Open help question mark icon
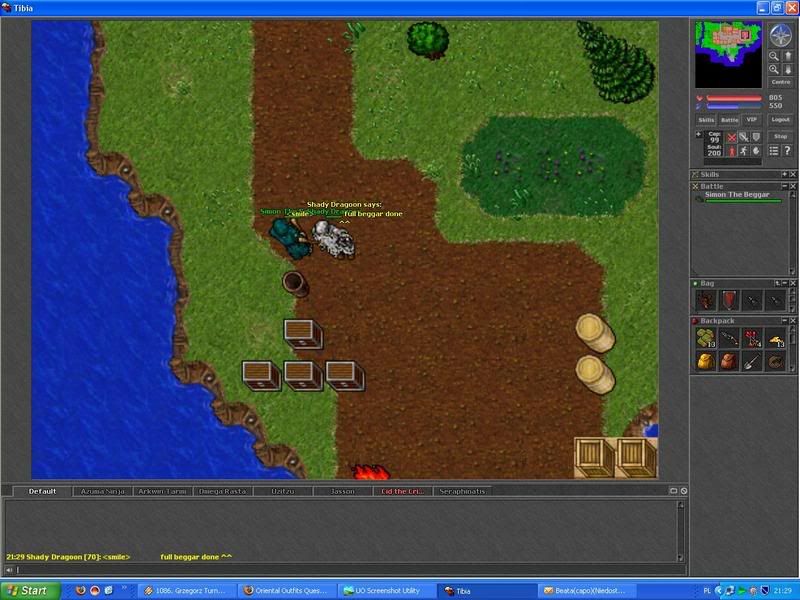Image resolution: width=800 pixels, height=600 pixels. [787, 151]
